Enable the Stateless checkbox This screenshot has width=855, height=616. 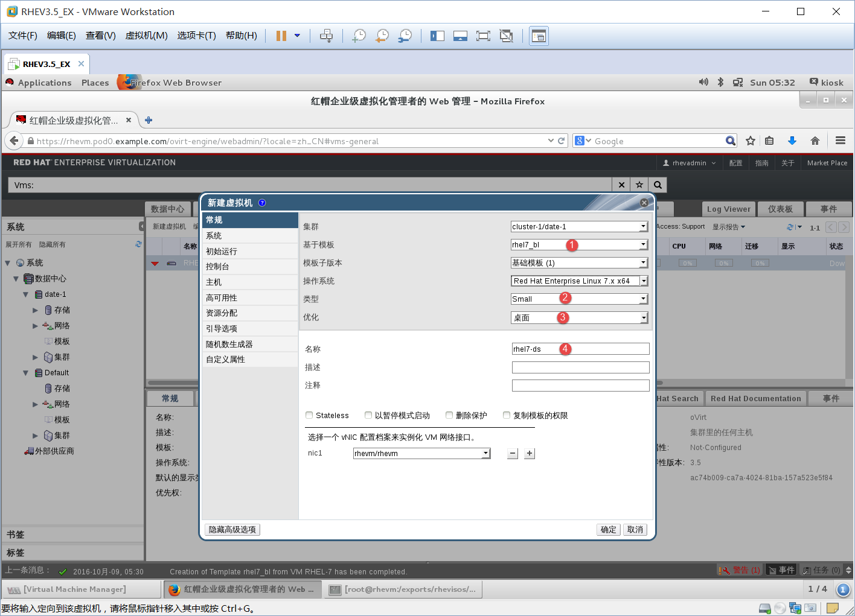[x=309, y=415]
